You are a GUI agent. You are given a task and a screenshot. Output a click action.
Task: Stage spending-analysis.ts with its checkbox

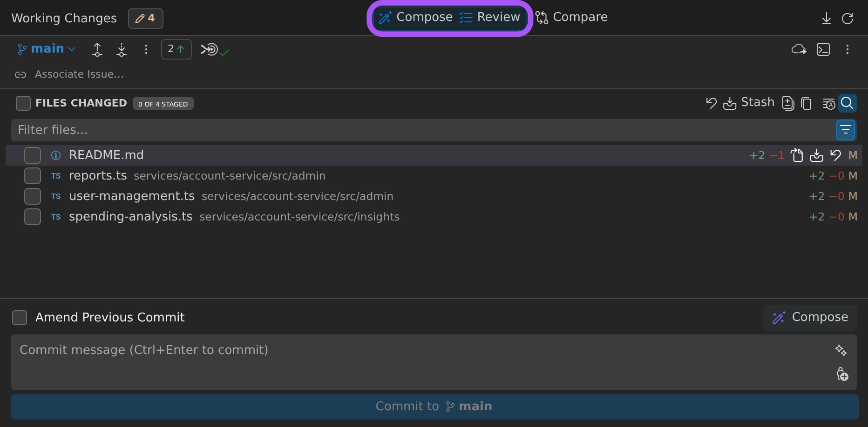coord(33,217)
